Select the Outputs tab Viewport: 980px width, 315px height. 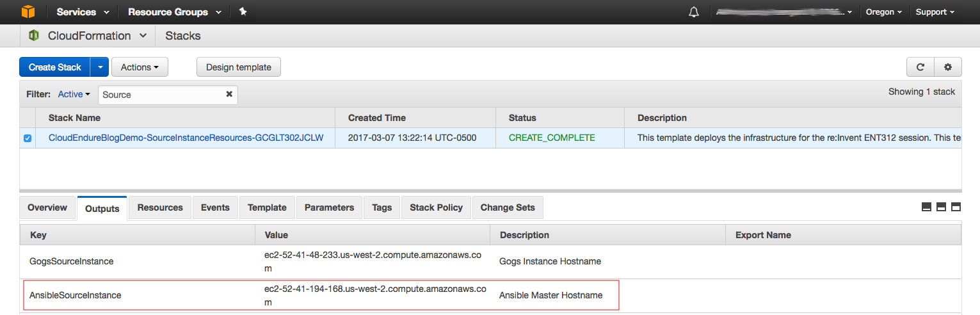coord(102,208)
